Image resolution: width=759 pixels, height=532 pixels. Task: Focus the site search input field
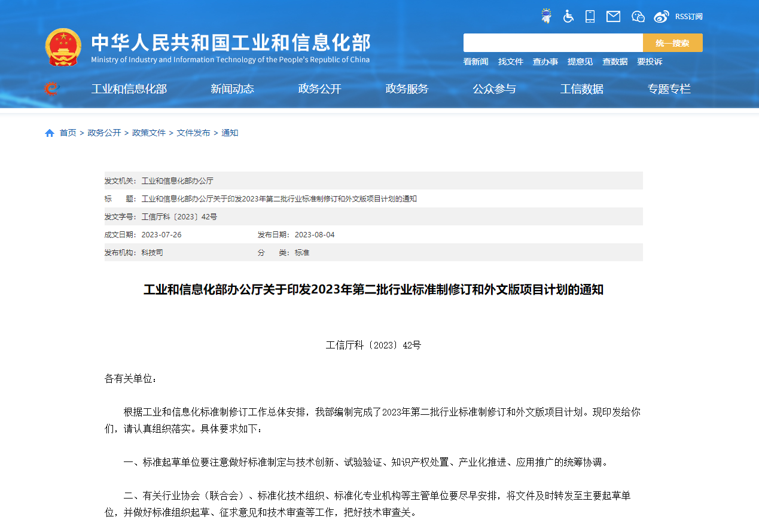pos(553,43)
